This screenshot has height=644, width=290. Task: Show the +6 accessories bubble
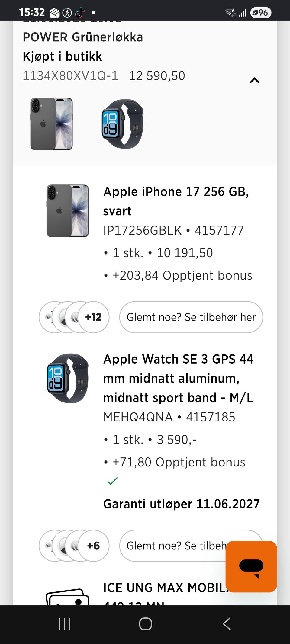pyautogui.click(x=93, y=546)
